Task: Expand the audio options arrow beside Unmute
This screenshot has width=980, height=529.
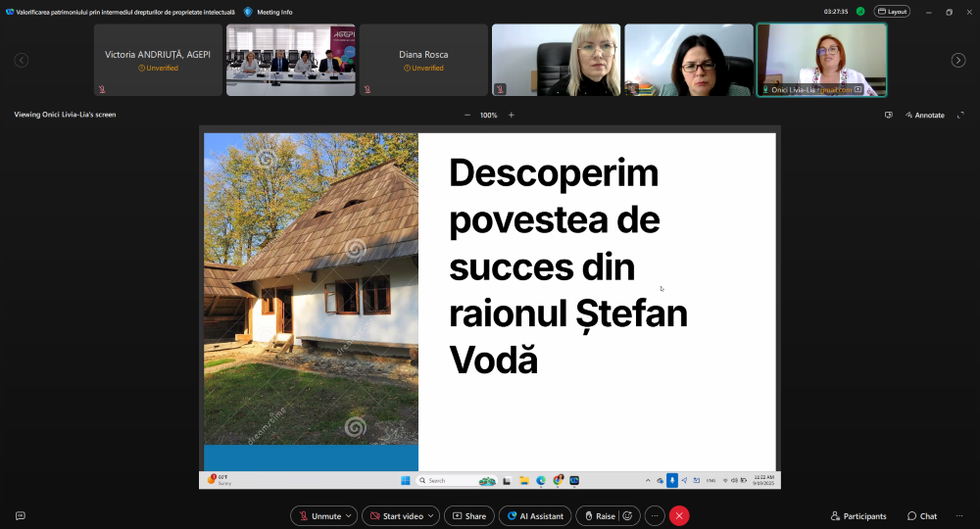Action: click(x=349, y=515)
